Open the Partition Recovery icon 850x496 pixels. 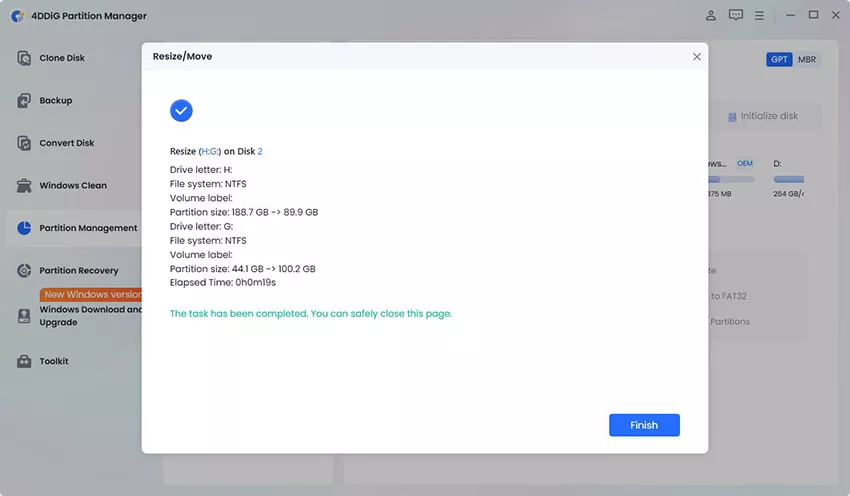(x=24, y=270)
